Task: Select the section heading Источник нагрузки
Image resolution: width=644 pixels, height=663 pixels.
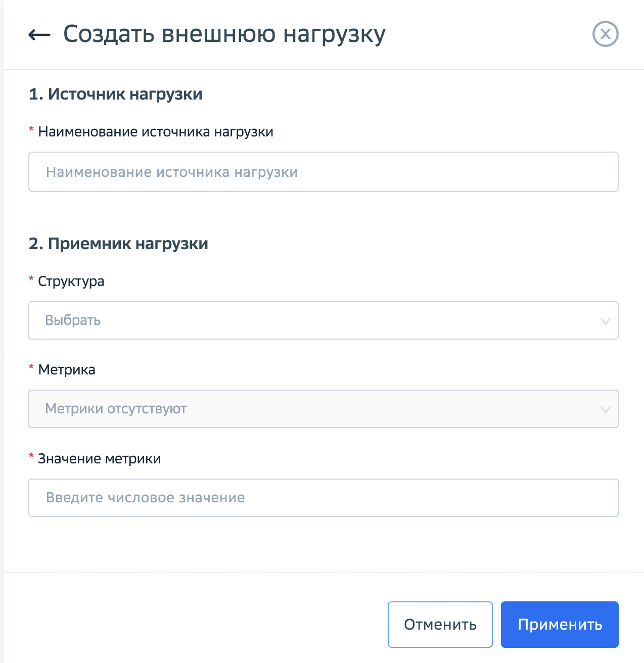Action: 115,94
